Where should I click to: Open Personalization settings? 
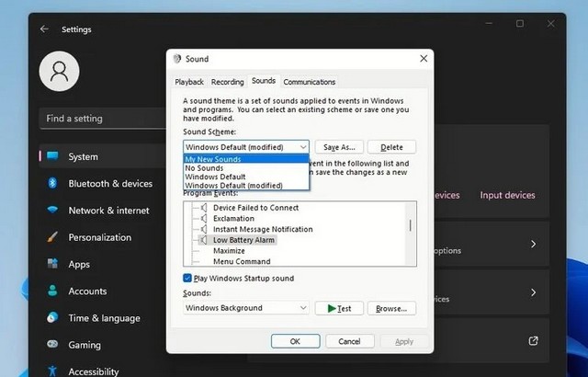click(x=102, y=237)
